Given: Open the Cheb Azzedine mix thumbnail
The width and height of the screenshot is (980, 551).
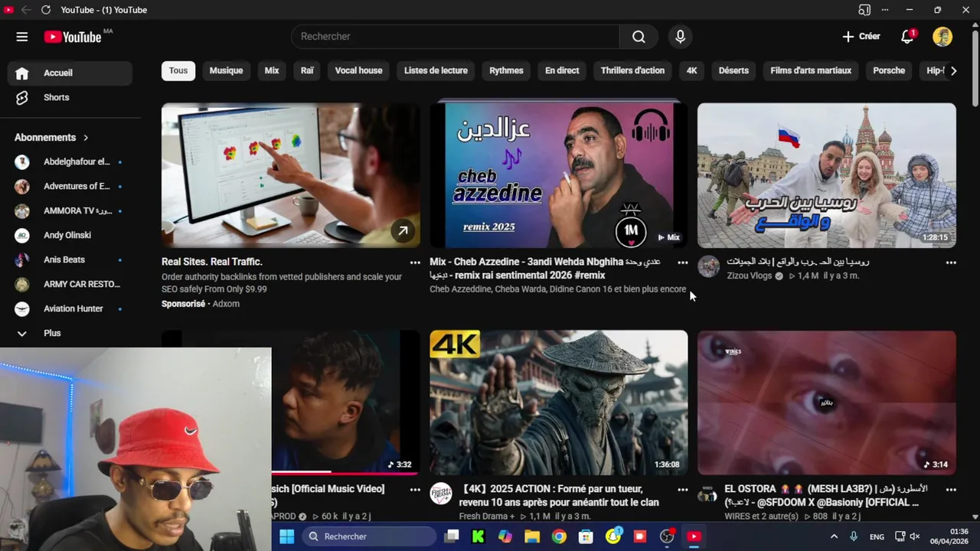Looking at the screenshot, I should [559, 175].
